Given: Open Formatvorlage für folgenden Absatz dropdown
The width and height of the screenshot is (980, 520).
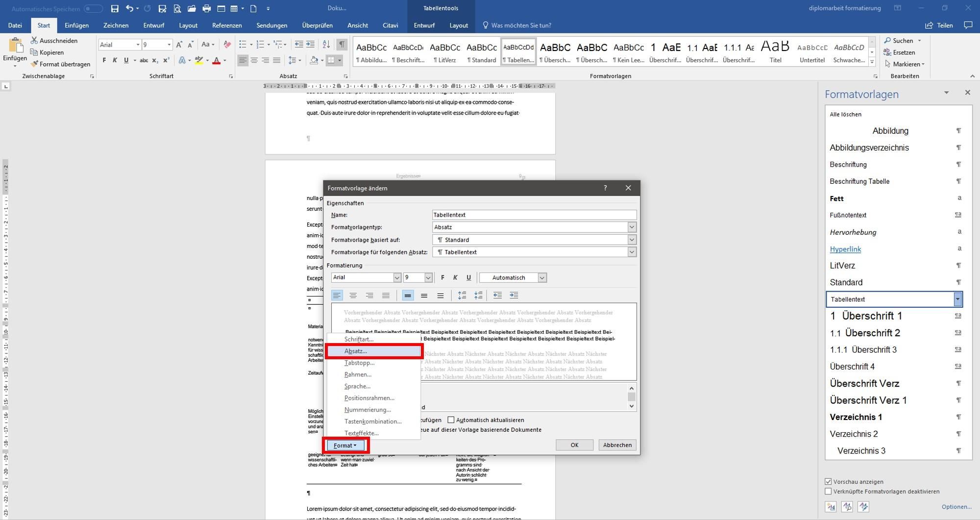Looking at the screenshot, I should pyautogui.click(x=632, y=252).
